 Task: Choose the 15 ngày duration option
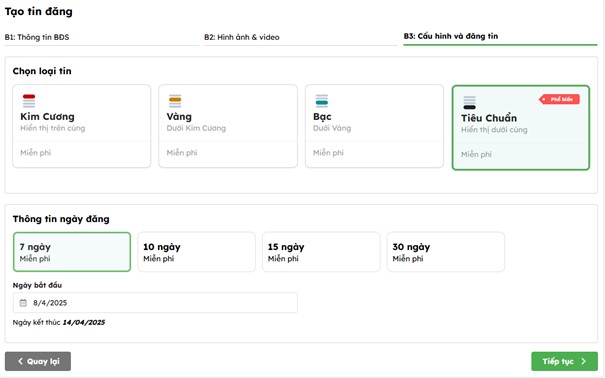(321, 252)
